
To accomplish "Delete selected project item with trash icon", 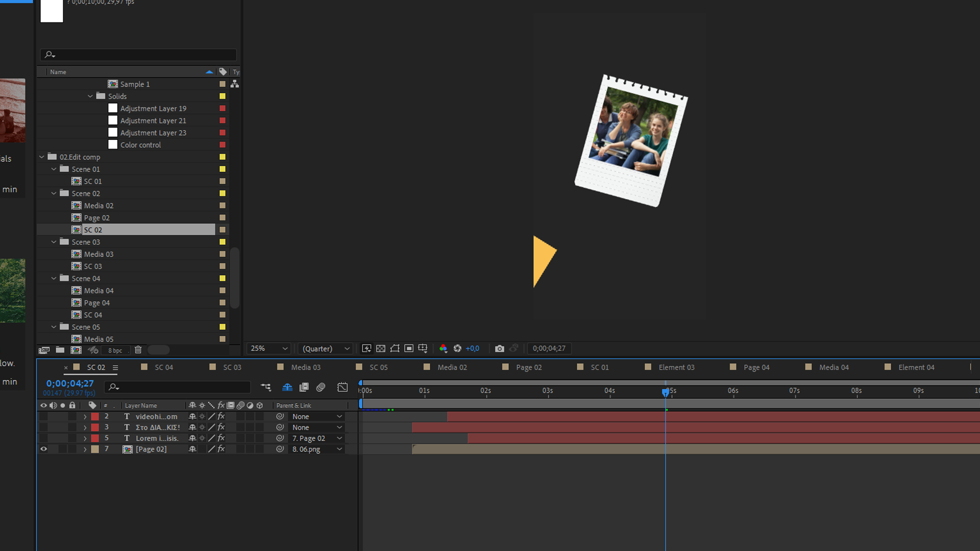I will click(138, 350).
